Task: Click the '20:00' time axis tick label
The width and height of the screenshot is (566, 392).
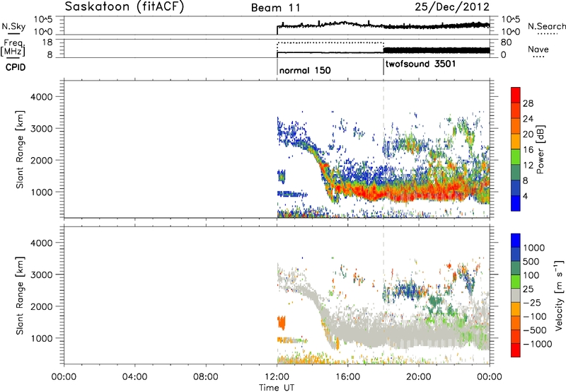Action: click(x=419, y=377)
